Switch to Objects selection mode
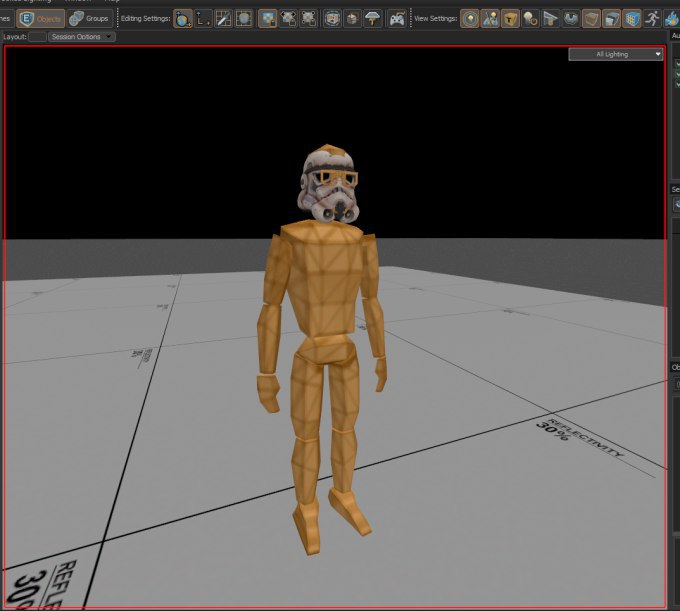The width and height of the screenshot is (680, 611). click(x=41, y=19)
